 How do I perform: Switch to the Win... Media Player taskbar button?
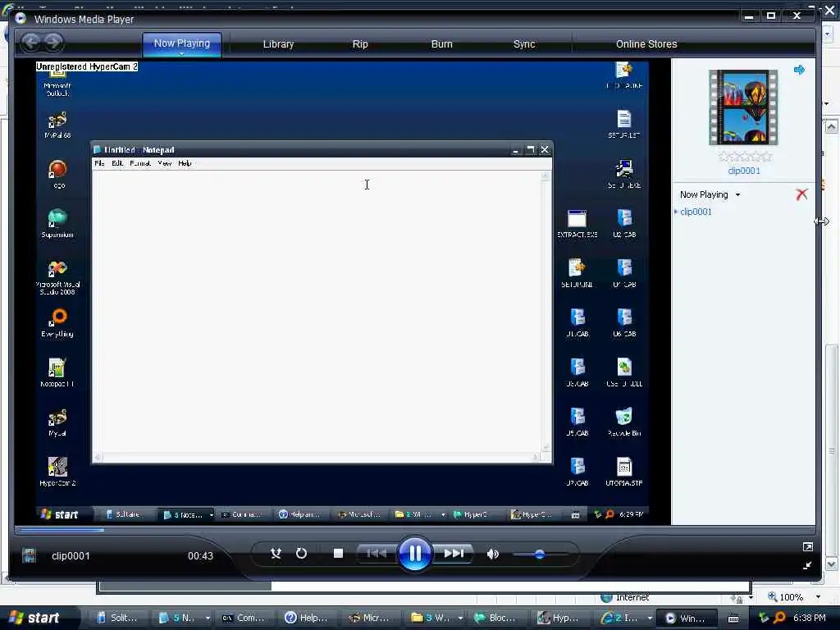tap(687, 618)
